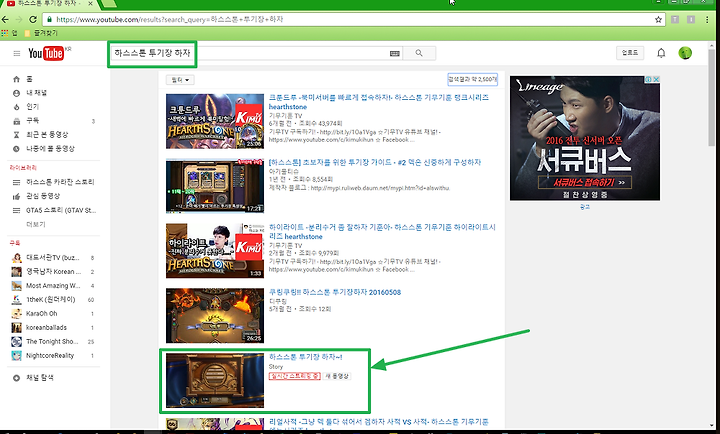Viewport: 720px width, 434px height.
Task: Open the 영국남자 Korean subscription
Action: click(53, 272)
